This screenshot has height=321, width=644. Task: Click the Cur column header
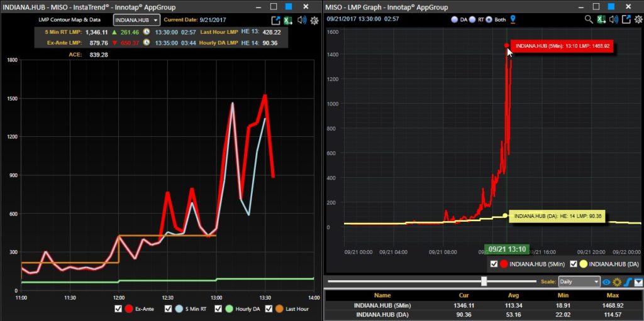(464, 295)
